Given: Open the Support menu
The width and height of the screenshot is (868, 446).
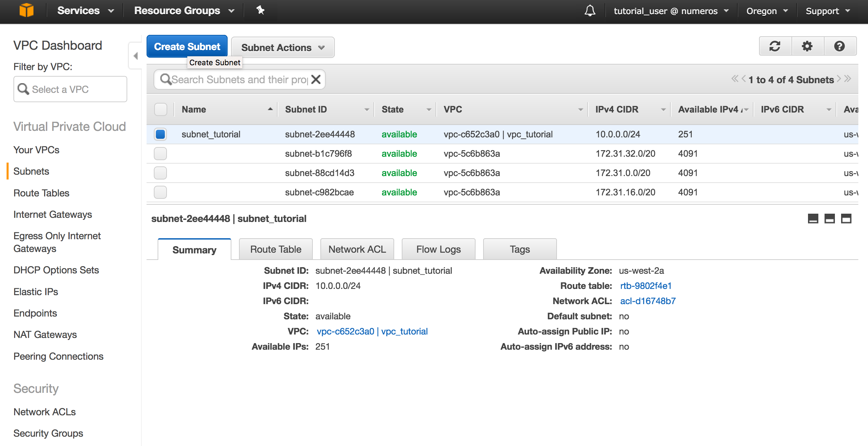Looking at the screenshot, I should [x=828, y=11].
